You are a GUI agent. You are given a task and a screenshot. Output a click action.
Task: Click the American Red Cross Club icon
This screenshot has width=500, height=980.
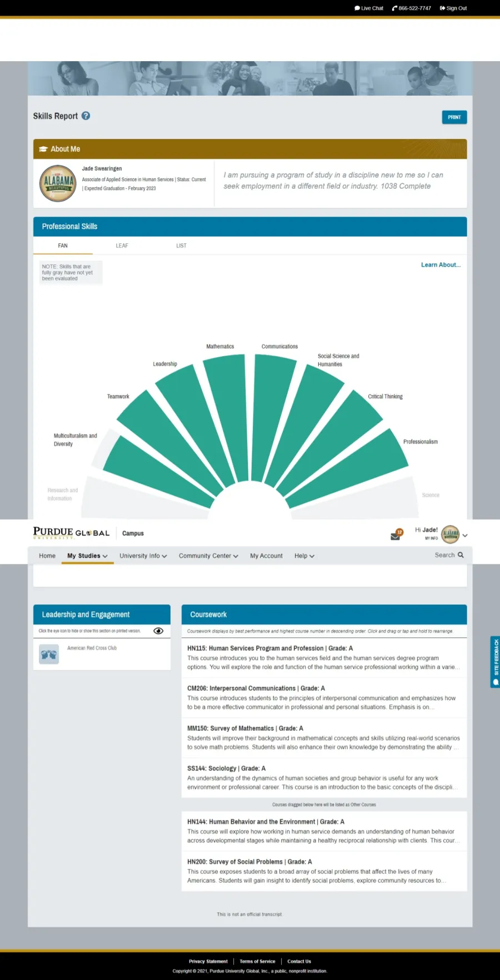pos(49,654)
